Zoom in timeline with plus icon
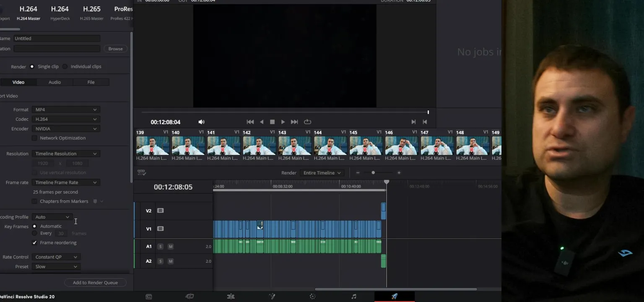Image resolution: width=644 pixels, height=302 pixels. 399,173
